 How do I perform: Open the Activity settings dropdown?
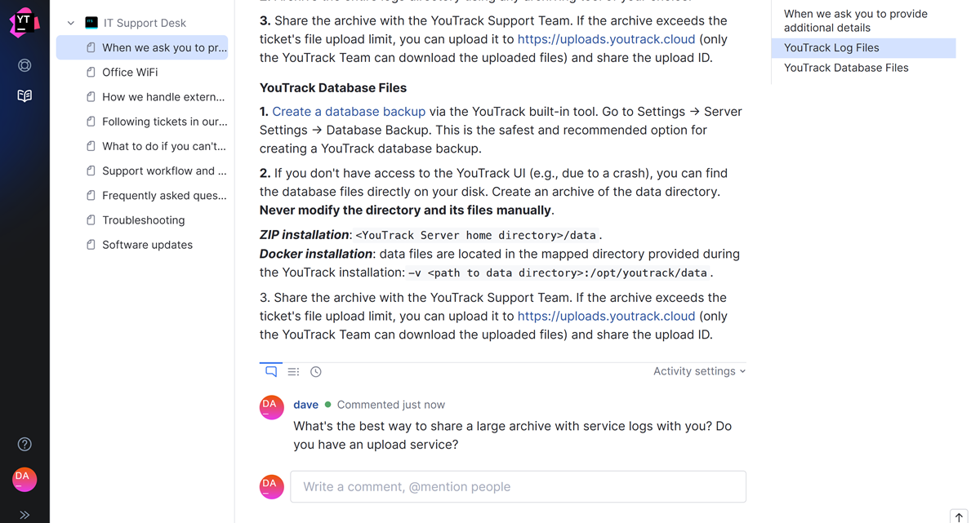pyautogui.click(x=699, y=371)
